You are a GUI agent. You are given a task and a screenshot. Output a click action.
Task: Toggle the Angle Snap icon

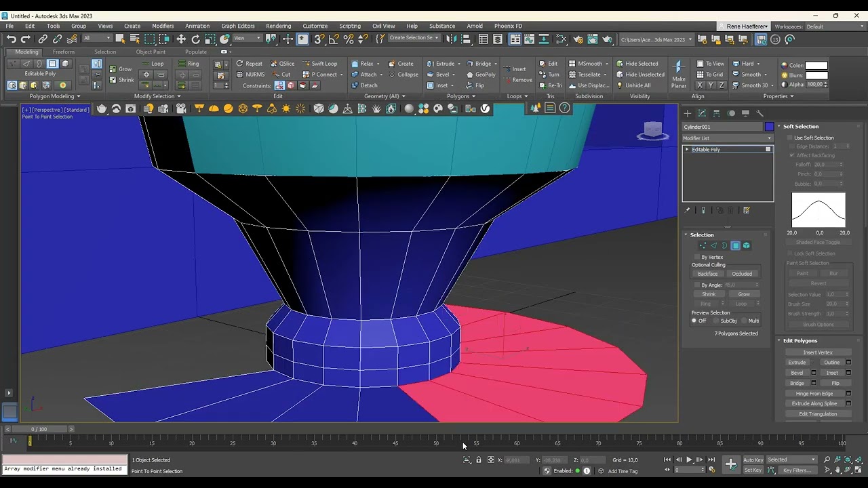pyautogui.click(x=334, y=39)
